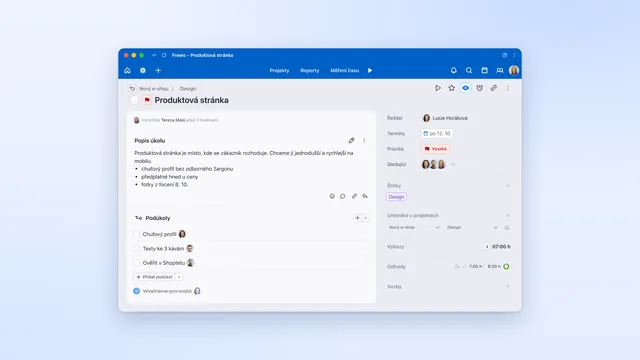Screen dimensions: 640x360
Task: Copy the task link with the chain icon
Action: tap(493, 88)
